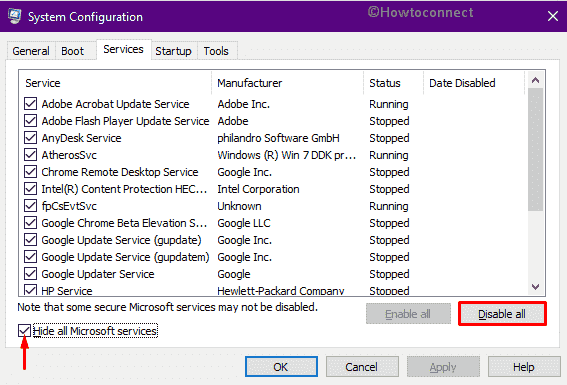Screen dimensions: 567x385
Task: Sort by the Service column header
Action: tap(115, 83)
